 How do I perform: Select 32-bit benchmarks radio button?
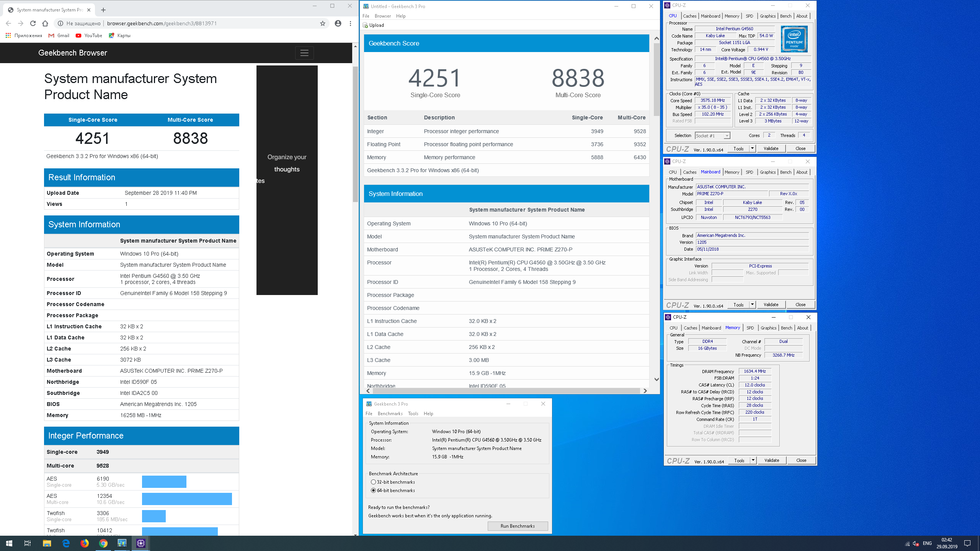(373, 482)
